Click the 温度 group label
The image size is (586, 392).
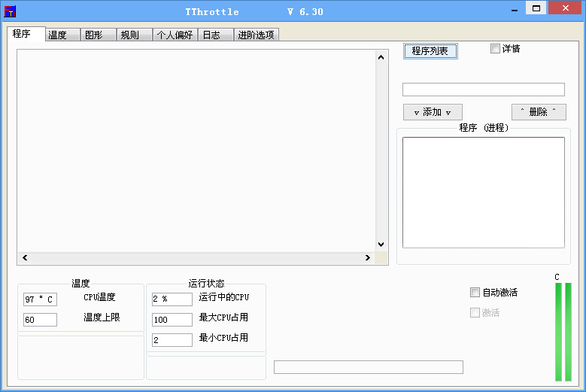80,283
